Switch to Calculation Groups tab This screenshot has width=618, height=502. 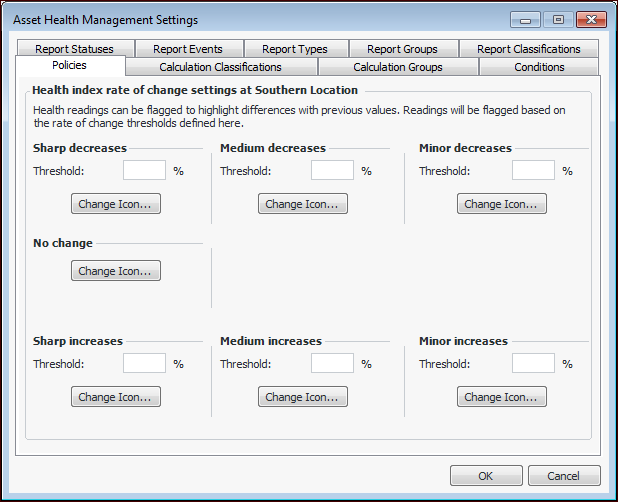coord(398,67)
